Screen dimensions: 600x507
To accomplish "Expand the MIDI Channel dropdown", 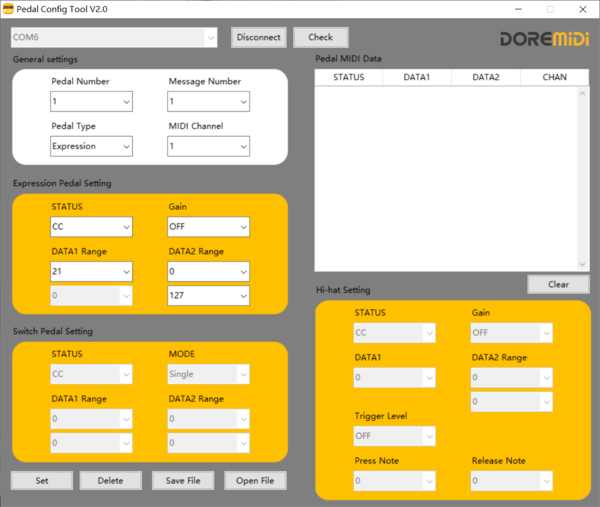I will pyautogui.click(x=209, y=146).
